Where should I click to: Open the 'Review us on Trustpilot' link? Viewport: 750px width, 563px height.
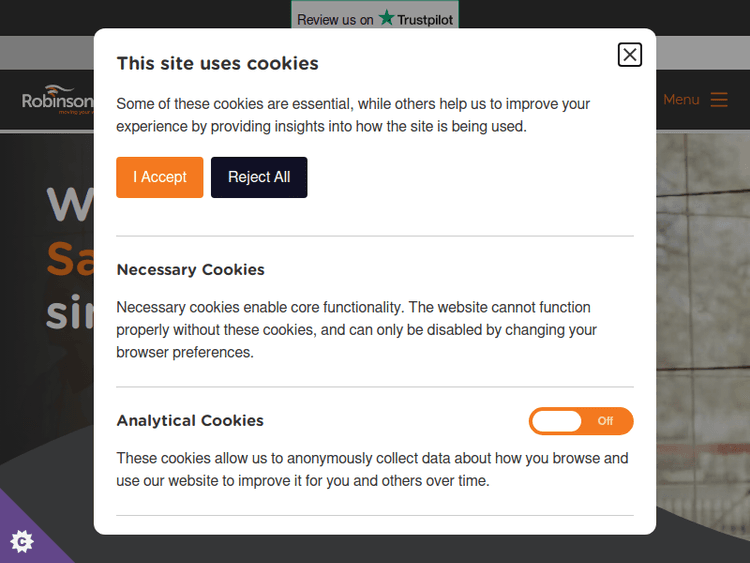375,19
